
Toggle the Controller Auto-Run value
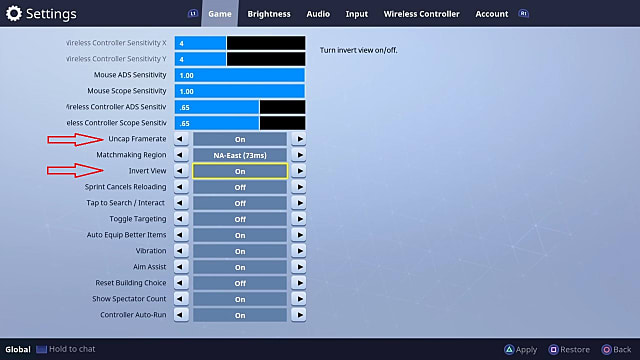tap(240, 315)
